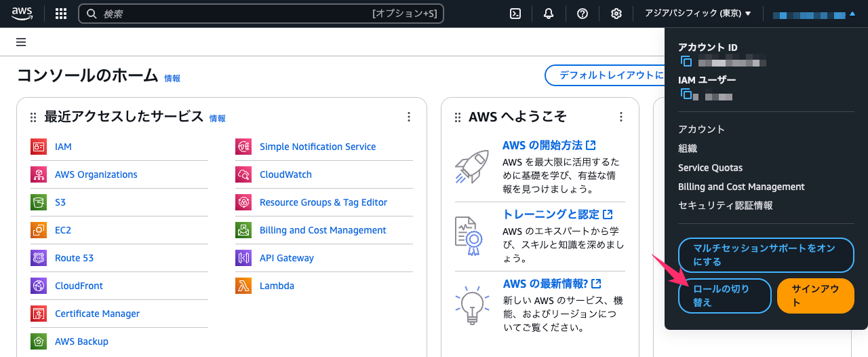Select セキュリティ認証情報 in the account menu

726,205
